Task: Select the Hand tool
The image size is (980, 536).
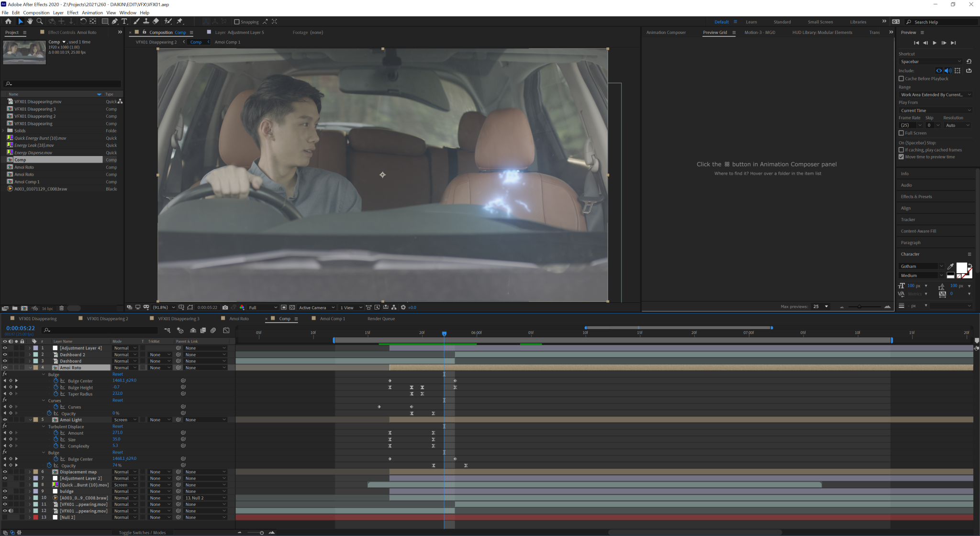Action: (x=30, y=22)
